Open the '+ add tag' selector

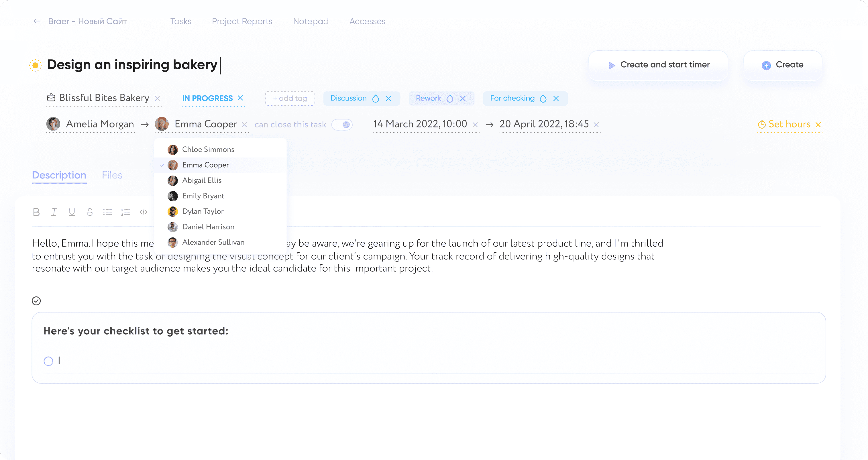tap(290, 98)
